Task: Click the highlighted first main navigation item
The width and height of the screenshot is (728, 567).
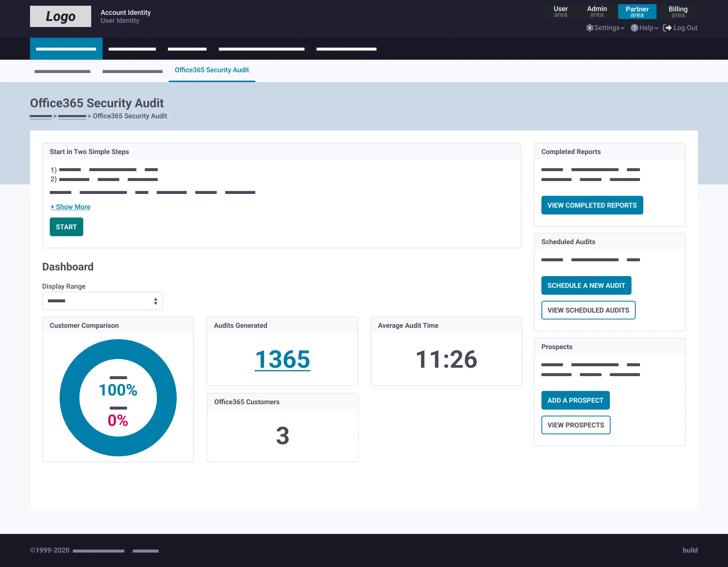Action: [x=66, y=49]
